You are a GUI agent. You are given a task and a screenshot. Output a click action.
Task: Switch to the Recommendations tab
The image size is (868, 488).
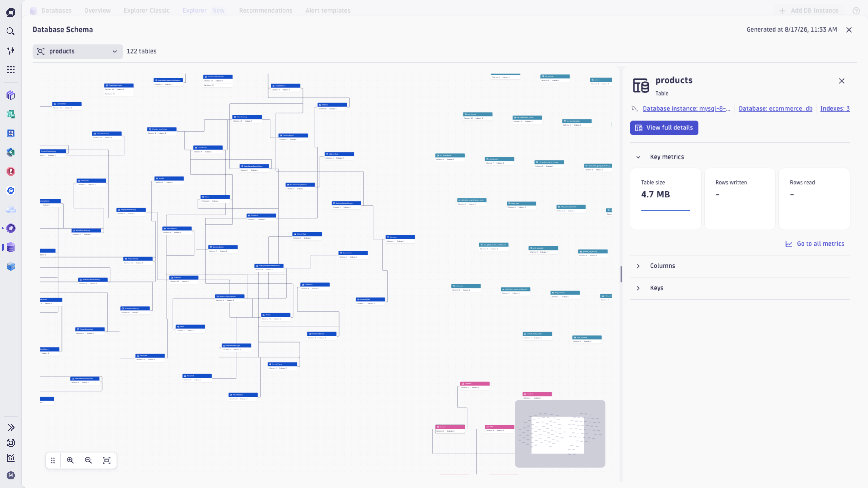[x=266, y=10]
